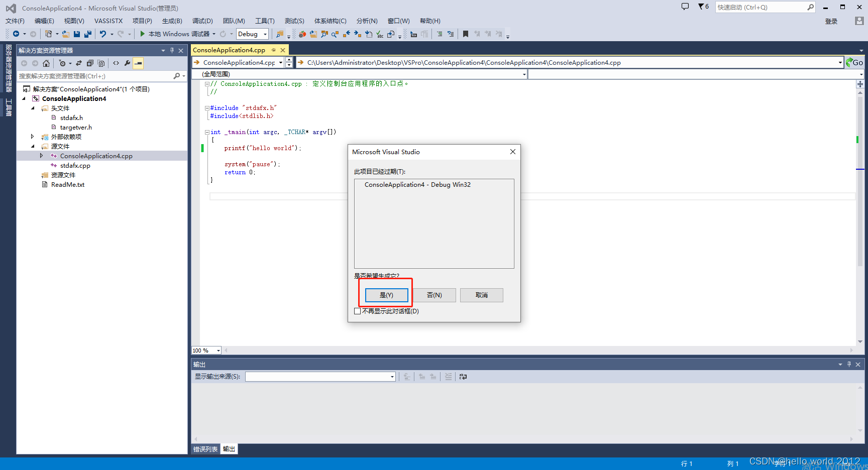Click the No button in the dialog
Screen dimensions: 868x470
435,295
